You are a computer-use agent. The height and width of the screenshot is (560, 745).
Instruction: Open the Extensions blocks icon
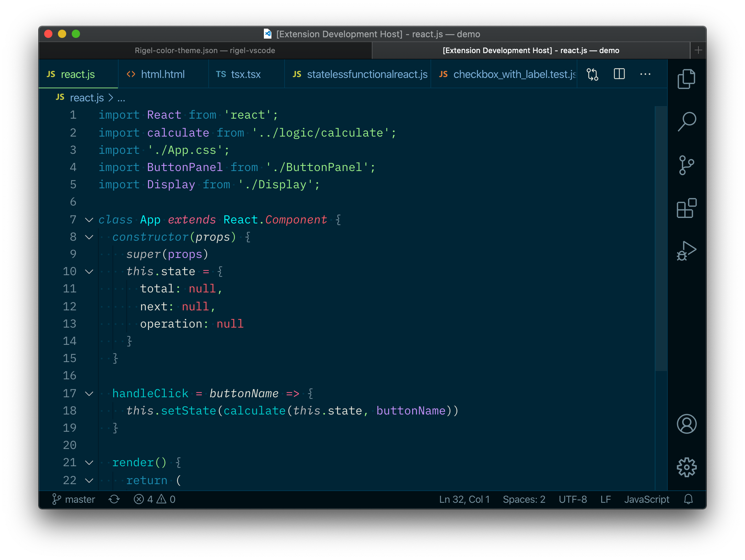click(686, 208)
